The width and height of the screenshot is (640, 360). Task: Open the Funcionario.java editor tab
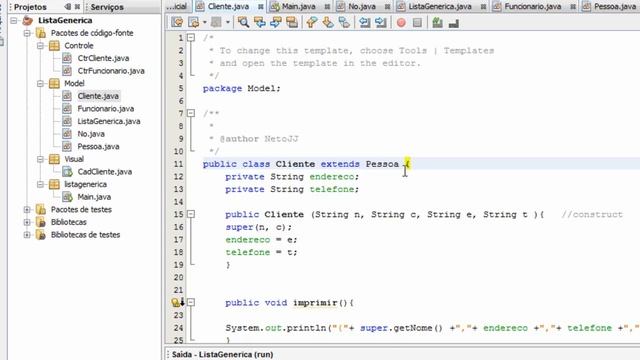(532, 7)
